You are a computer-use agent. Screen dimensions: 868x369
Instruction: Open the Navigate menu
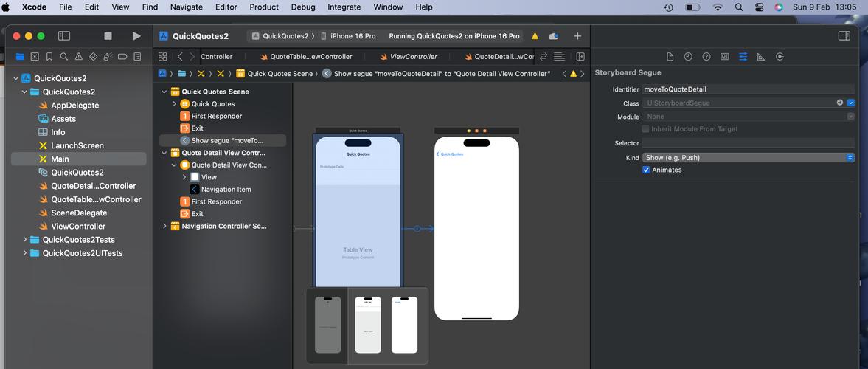click(x=186, y=7)
